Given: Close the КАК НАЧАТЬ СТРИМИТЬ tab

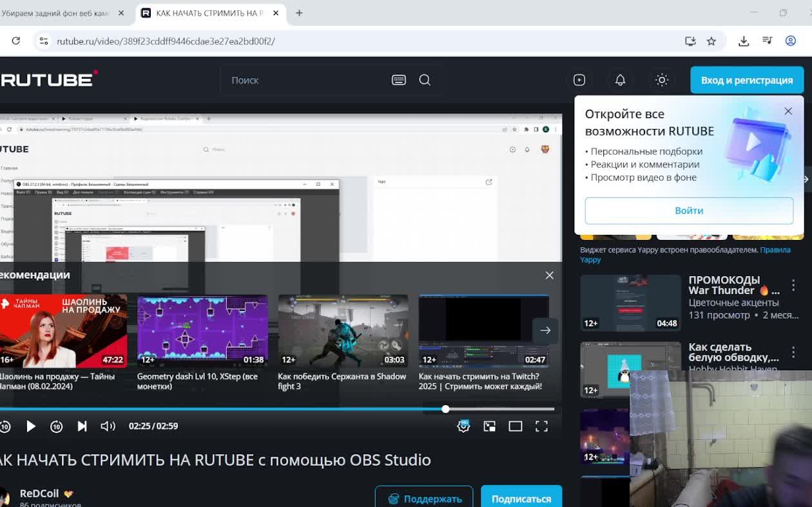Looking at the screenshot, I should click(x=276, y=13).
